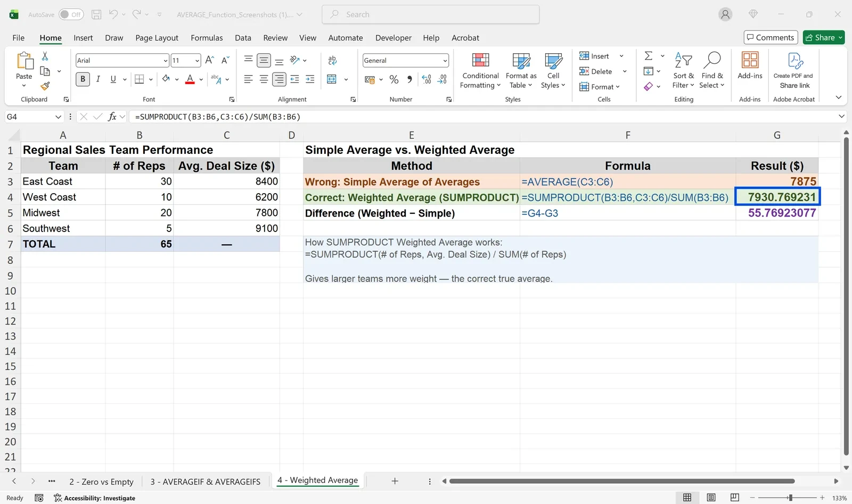Image resolution: width=852 pixels, height=504 pixels.
Task: Click the Wrap Text icon
Action: [x=332, y=60]
